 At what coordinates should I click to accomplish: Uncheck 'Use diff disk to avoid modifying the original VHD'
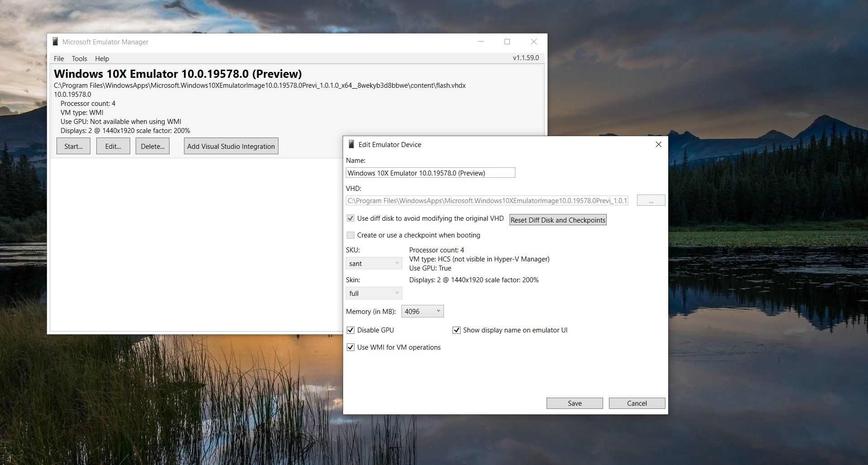pos(350,218)
